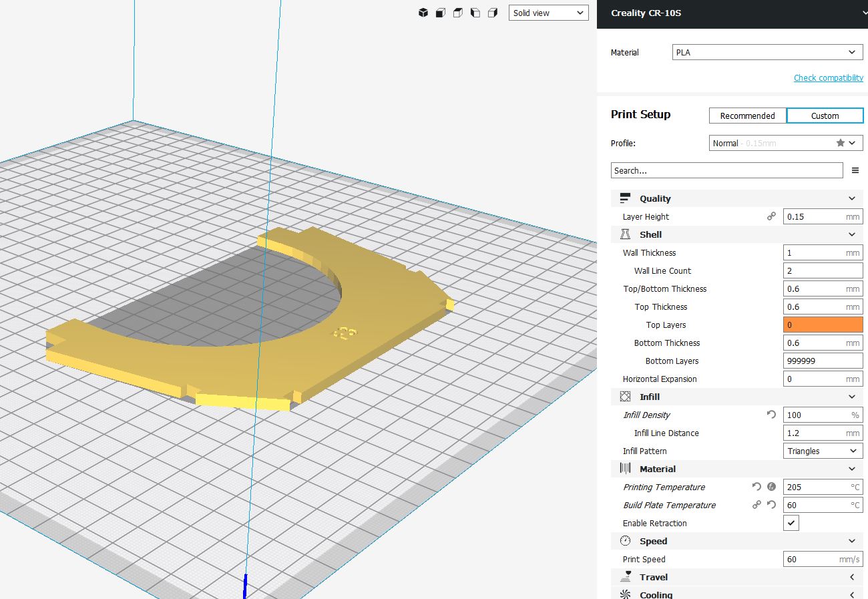Open the Material PLA dropdown

(767, 52)
